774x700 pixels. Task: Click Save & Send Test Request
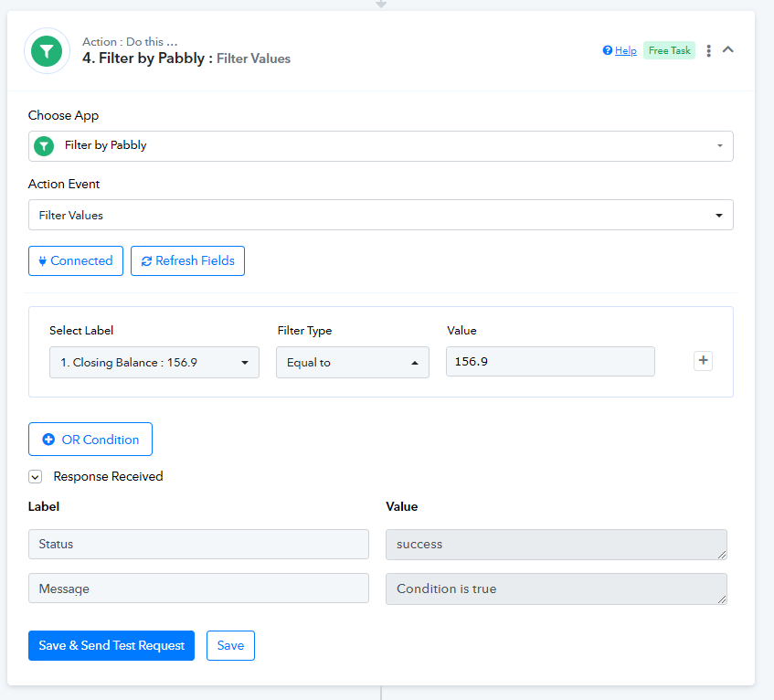[x=111, y=645]
